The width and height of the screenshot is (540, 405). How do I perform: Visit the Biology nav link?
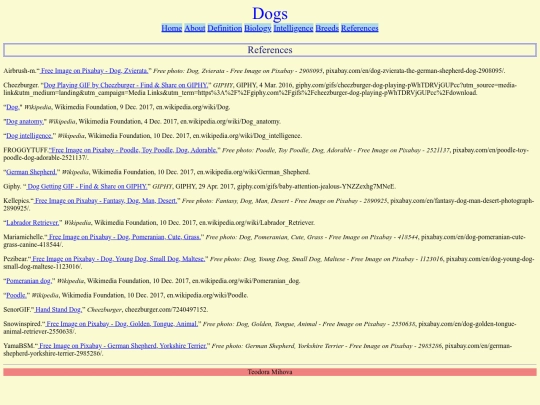258,28
